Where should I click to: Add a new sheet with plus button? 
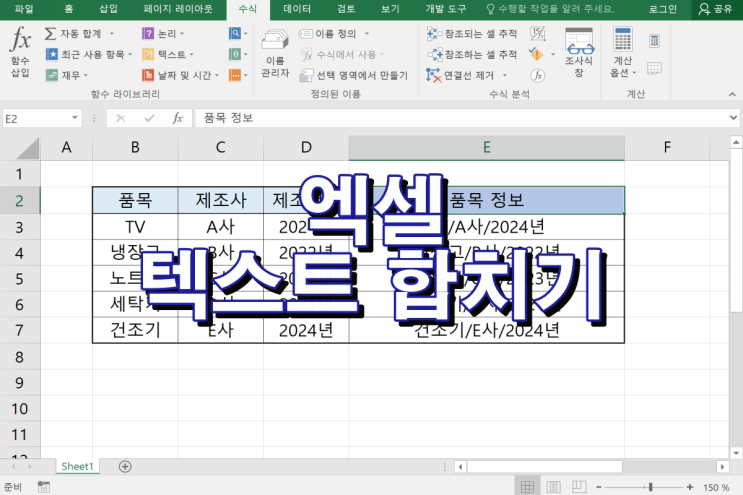click(x=125, y=467)
